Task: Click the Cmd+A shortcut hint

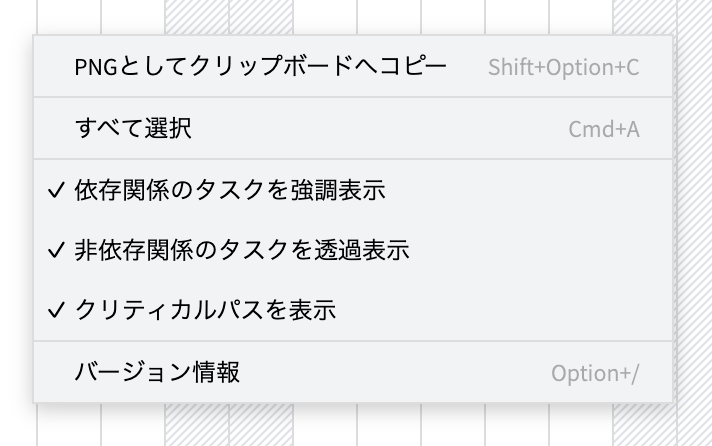Action: 603,129
